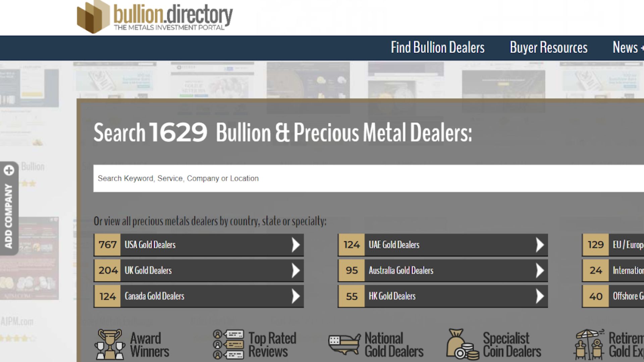Open EU / Europe dealers listing
The width and height of the screenshot is (644, 362).
(613, 245)
